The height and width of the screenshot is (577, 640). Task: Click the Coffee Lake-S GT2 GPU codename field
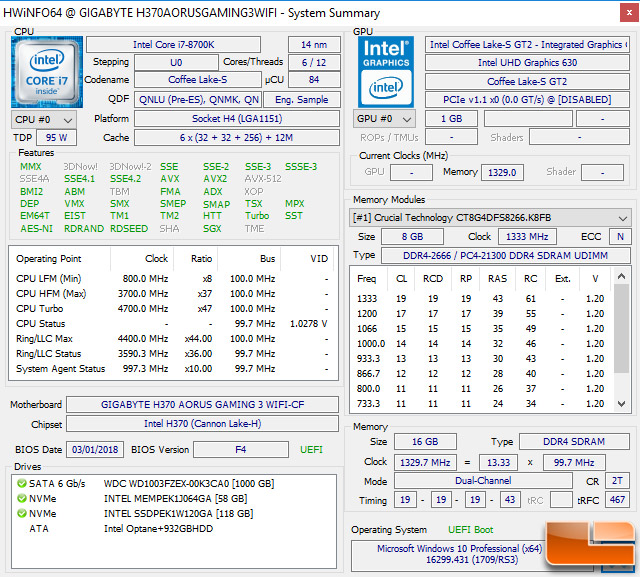click(x=527, y=81)
